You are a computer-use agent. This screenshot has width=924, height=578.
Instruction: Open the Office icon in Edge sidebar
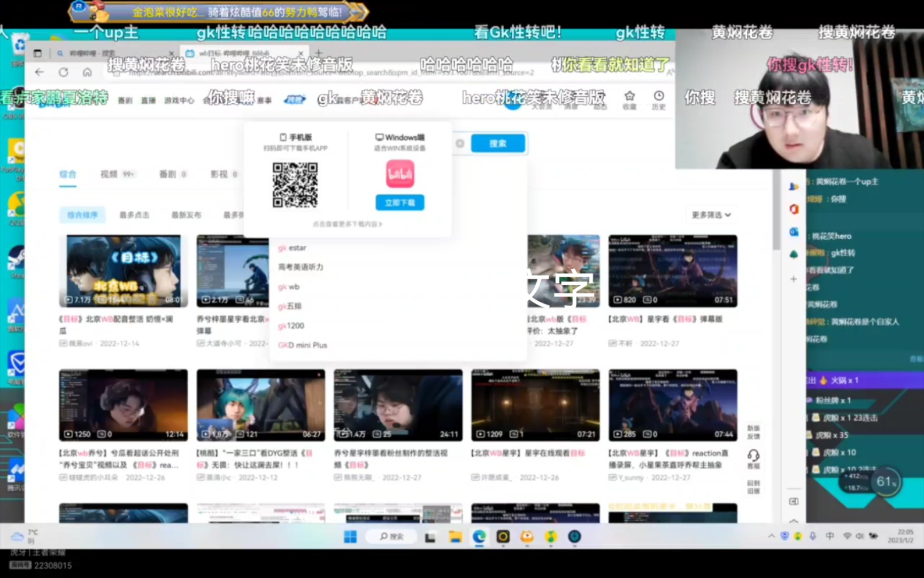coord(794,209)
